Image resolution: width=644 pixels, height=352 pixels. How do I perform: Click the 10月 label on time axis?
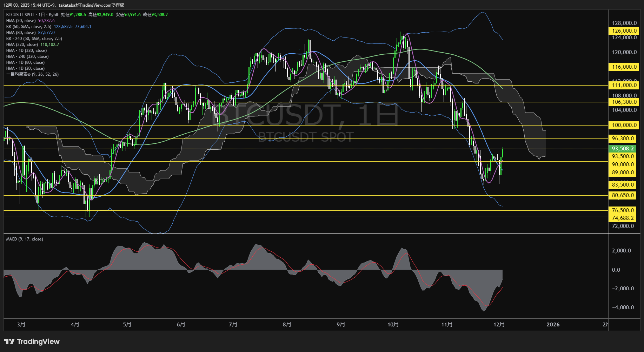pos(393,325)
